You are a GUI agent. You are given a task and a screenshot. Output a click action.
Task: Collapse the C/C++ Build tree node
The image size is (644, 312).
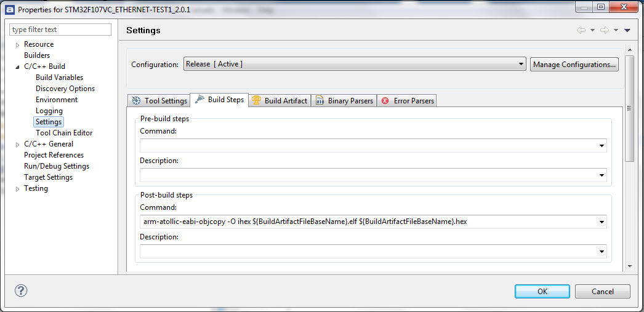tap(17, 66)
